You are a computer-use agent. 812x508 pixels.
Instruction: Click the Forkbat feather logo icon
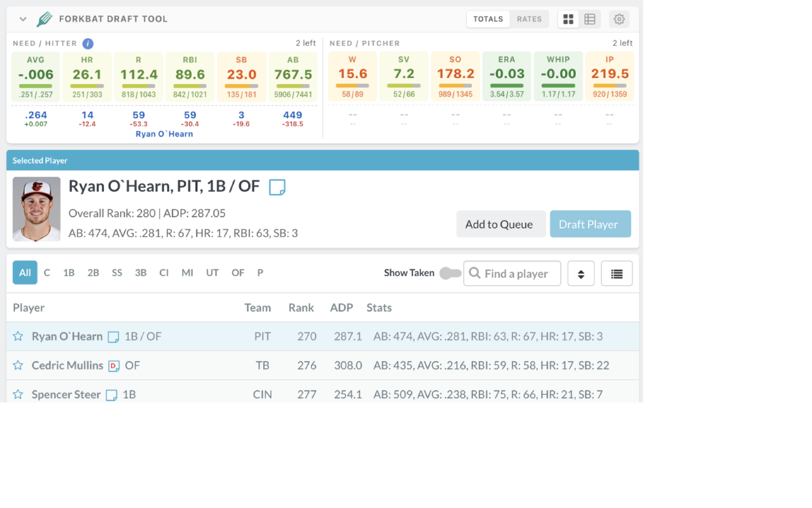[44, 19]
